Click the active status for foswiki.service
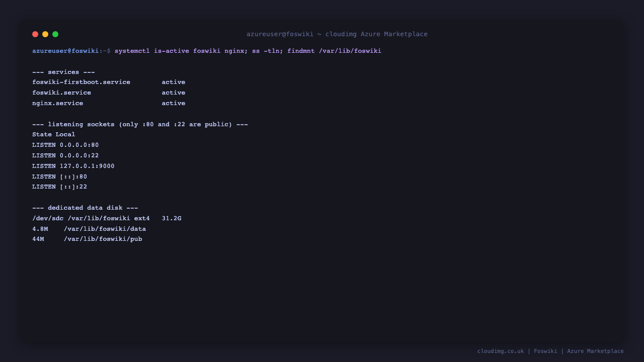This screenshot has height=362, width=644. click(x=174, y=93)
